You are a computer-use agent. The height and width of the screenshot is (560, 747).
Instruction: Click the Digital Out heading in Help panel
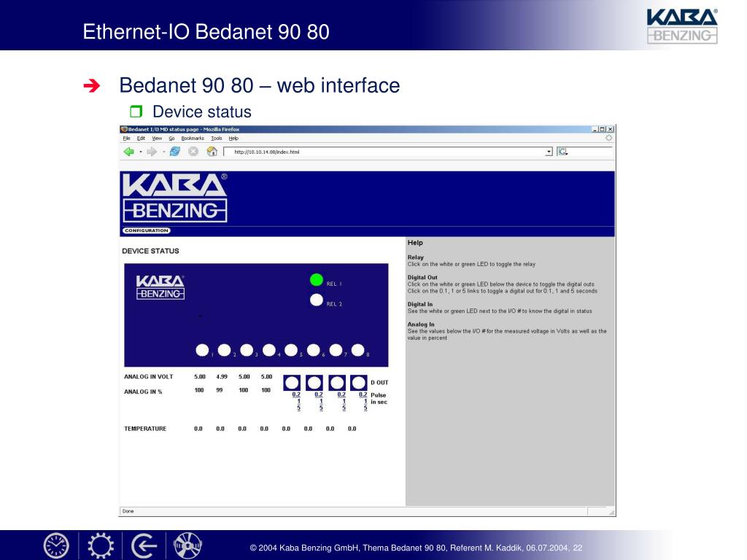coord(422,277)
